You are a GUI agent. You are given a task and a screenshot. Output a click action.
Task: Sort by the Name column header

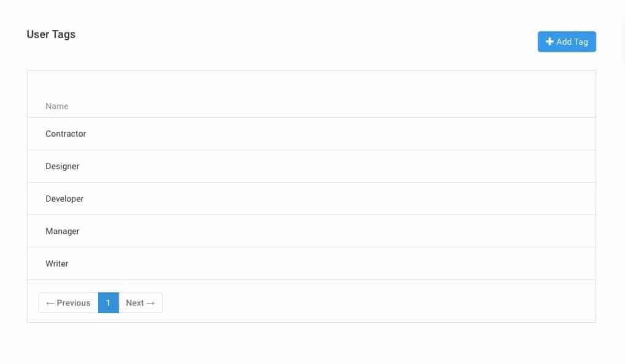pos(57,106)
